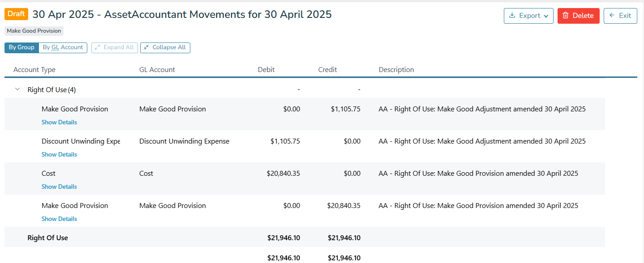Click the Export download icon

tap(512, 16)
